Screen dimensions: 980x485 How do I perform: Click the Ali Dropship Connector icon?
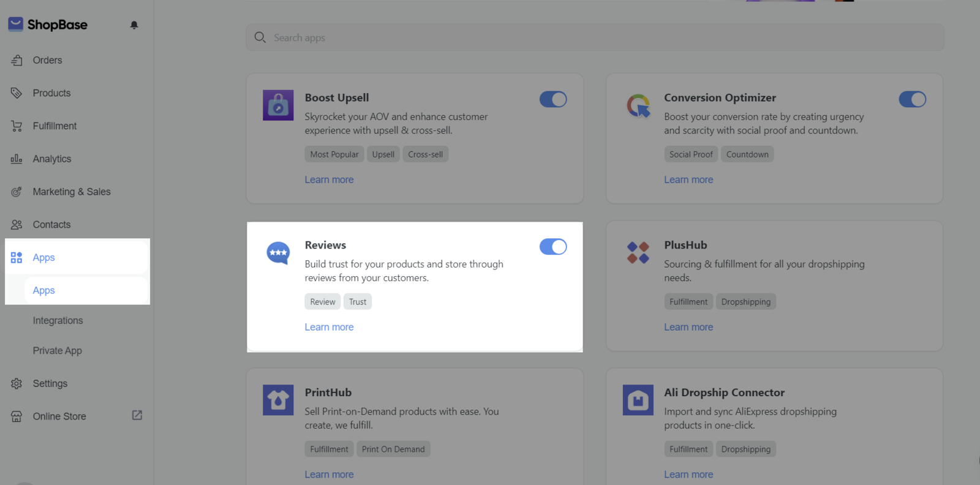tap(638, 400)
